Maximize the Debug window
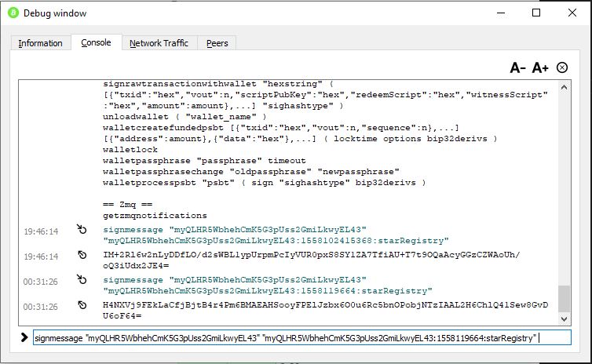Screen dimensions: 592x364 (x=536, y=13)
